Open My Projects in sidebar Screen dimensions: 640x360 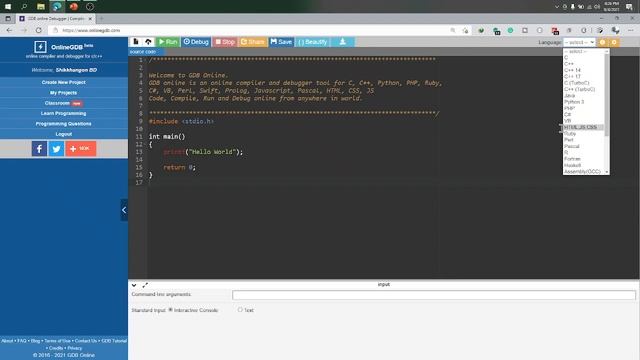pos(64,93)
